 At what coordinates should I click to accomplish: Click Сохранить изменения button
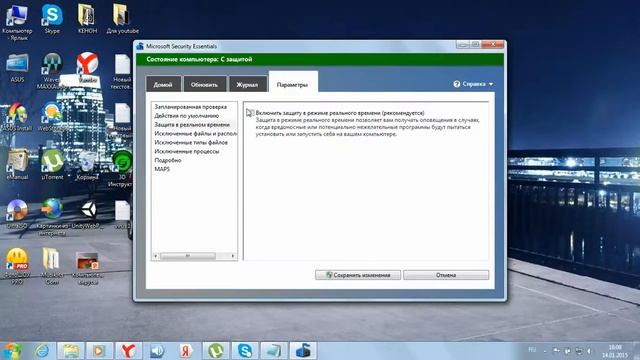(x=358, y=275)
